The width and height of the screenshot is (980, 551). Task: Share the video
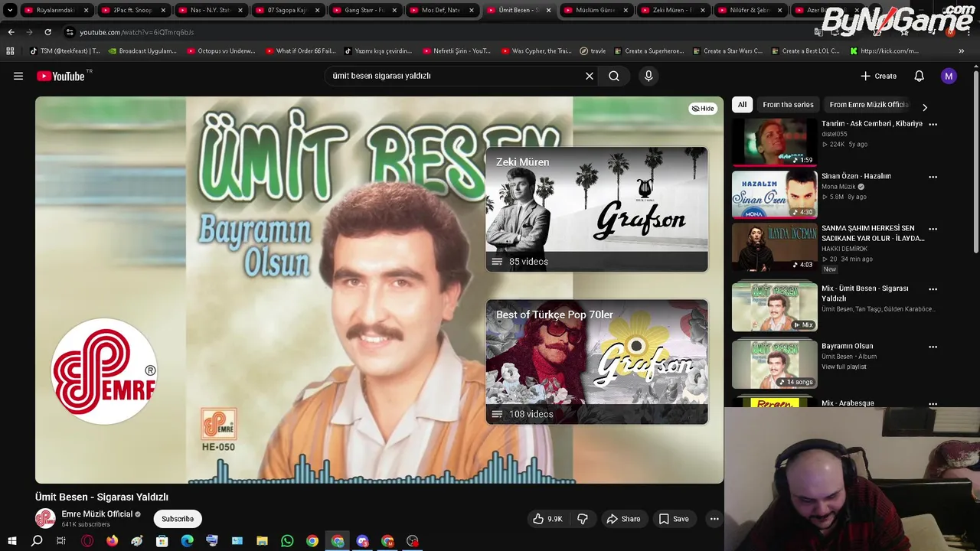[623, 519]
